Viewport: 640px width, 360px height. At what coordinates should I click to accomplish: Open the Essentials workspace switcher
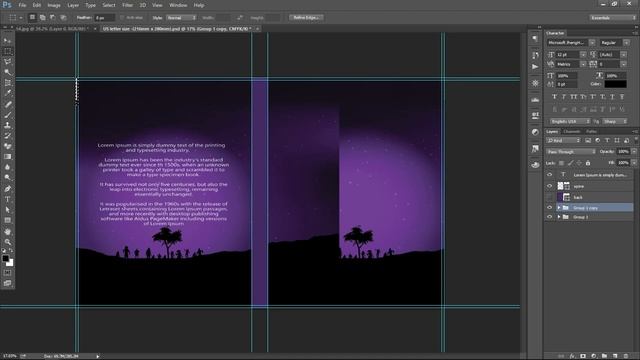613,18
